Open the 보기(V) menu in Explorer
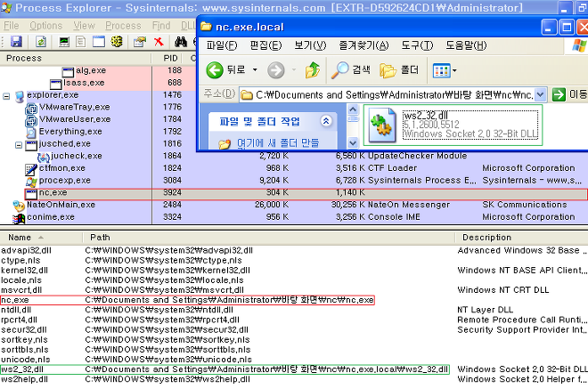The height and width of the screenshot is (389, 588). point(310,45)
